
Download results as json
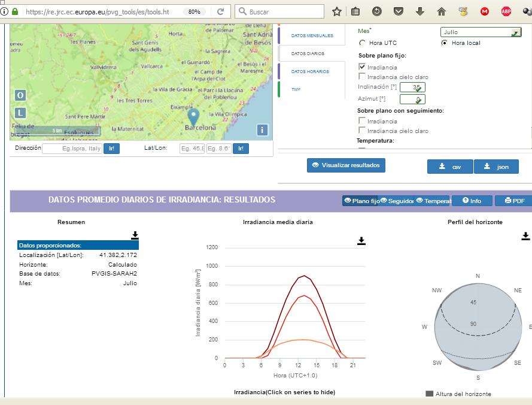click(x=496, y=167)
